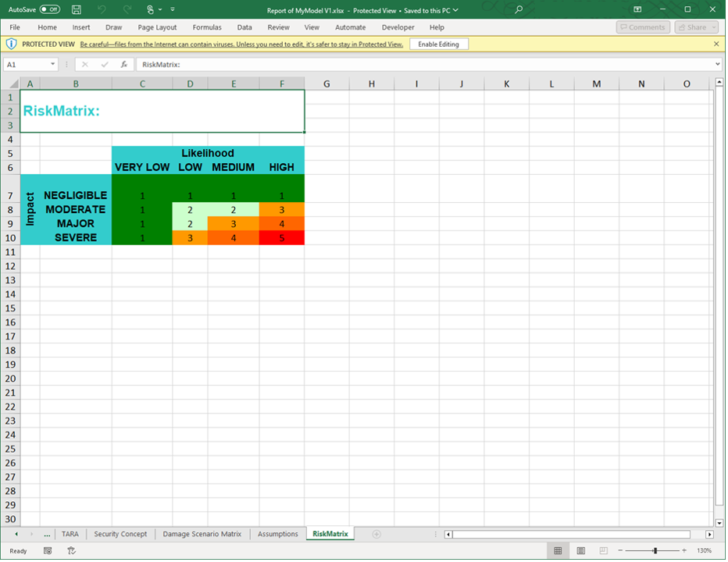Select Normal view icon in status bar
The width and height of the screenshot is (728, 562).
click(558, 550)
